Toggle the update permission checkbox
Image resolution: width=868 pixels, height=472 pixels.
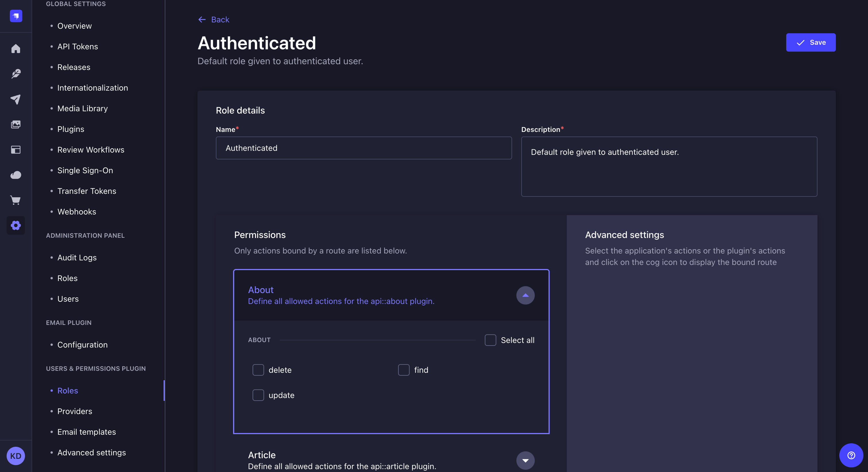258,395
